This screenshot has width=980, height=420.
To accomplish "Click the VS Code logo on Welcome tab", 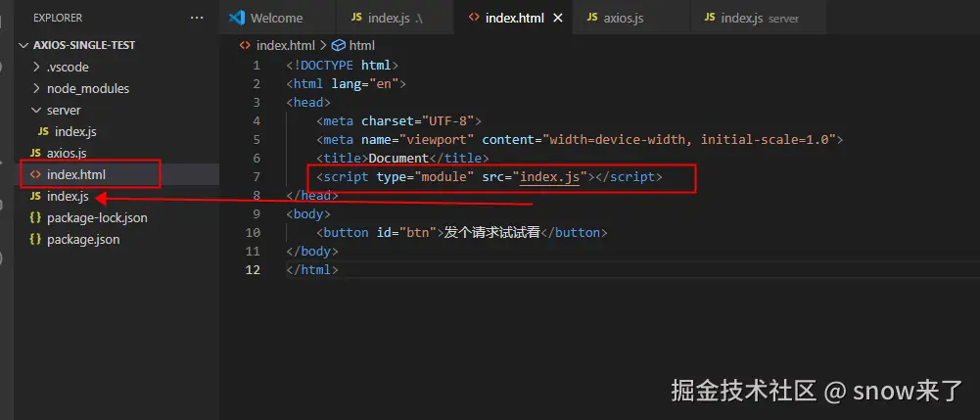I will coord(237,19).
